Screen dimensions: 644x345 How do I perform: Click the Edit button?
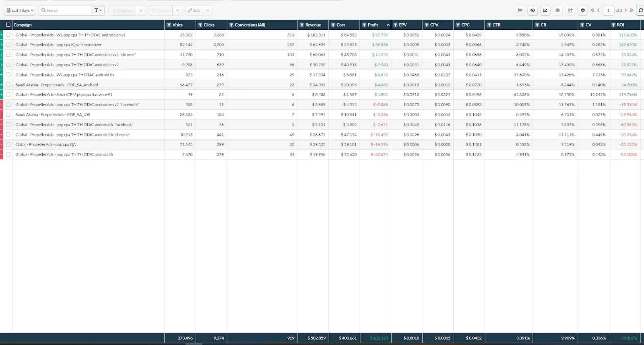pyautogui.click(x=194, y=10)
